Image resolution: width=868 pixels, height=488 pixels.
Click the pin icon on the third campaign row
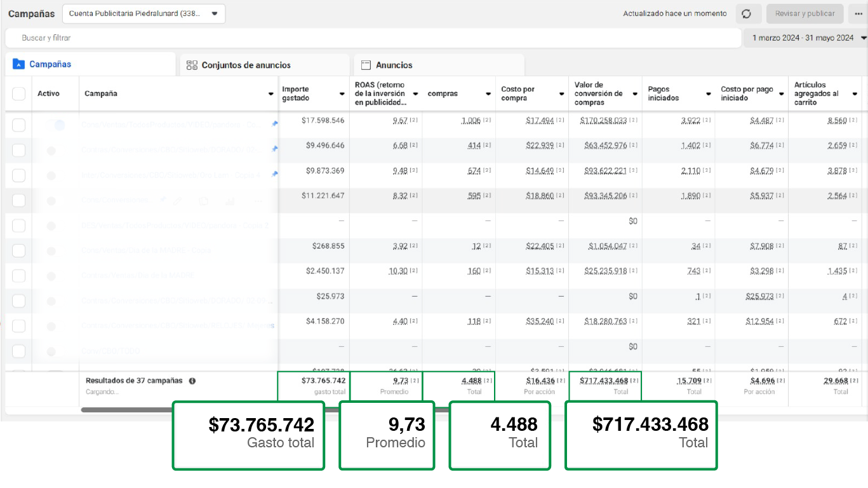(x=274, y=174)
